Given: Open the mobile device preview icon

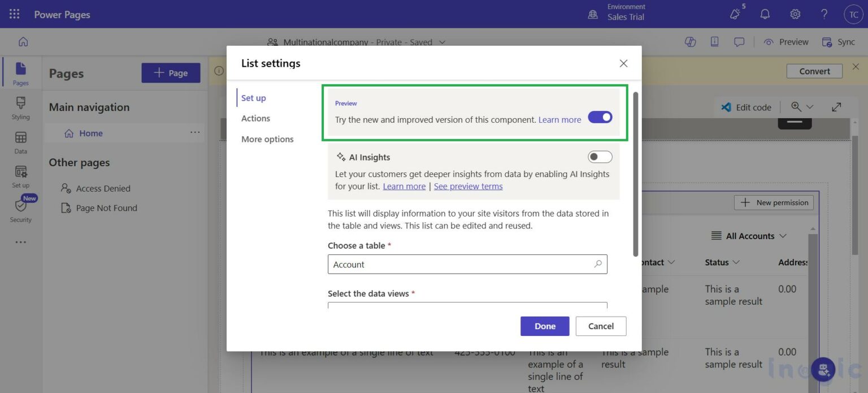Looking at the screenshot, I should (714, 41).
